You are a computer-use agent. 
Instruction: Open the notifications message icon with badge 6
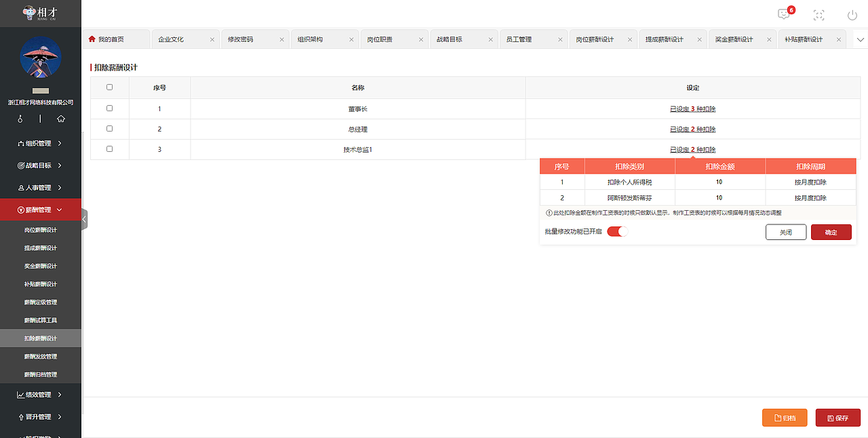(784, 14)
